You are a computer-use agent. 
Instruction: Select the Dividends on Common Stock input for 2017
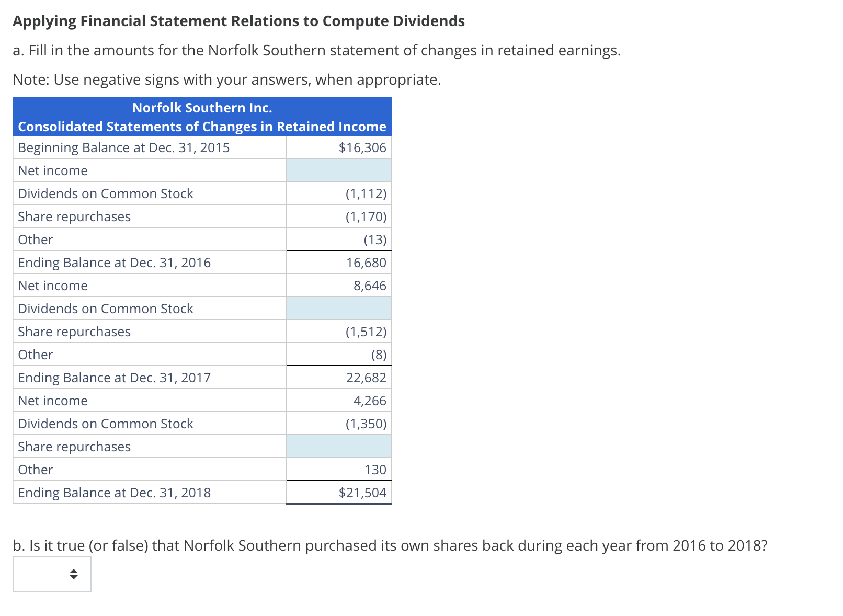[x=338, y=308]
